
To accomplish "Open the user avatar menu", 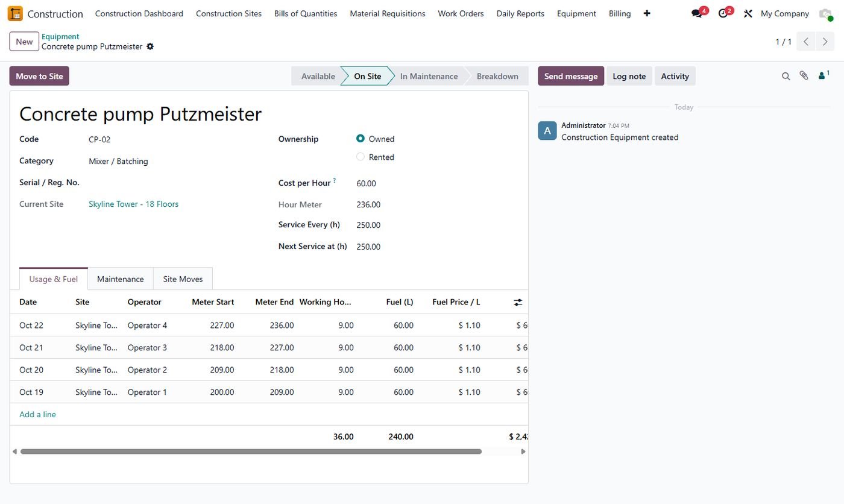I will pos(825,13).
